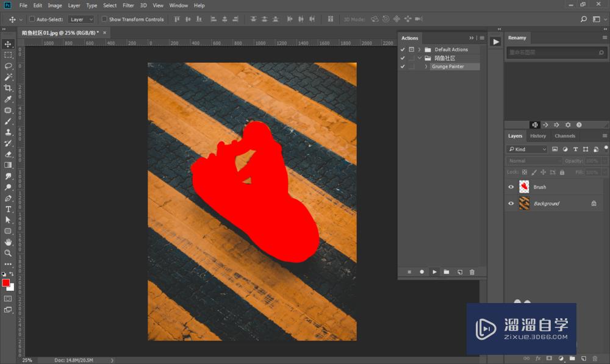Open the File menu
Screen dimensions: 610x364
coord(23,5)
